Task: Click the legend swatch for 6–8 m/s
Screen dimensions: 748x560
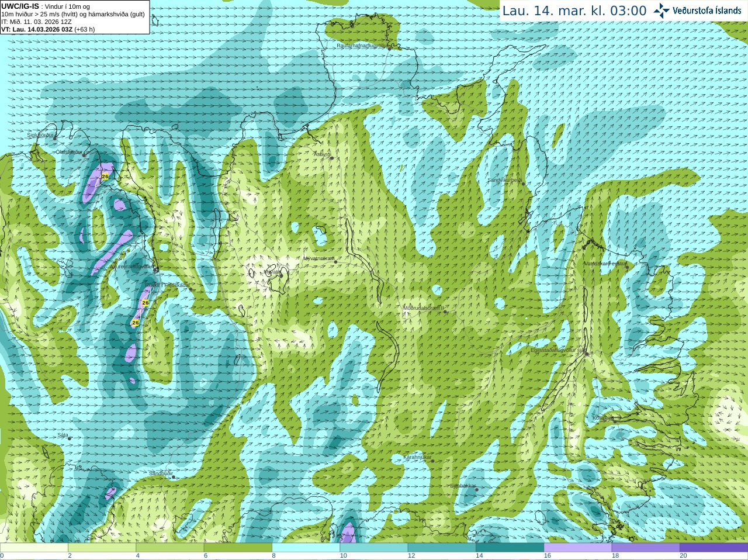Action: tap(238, 548)
